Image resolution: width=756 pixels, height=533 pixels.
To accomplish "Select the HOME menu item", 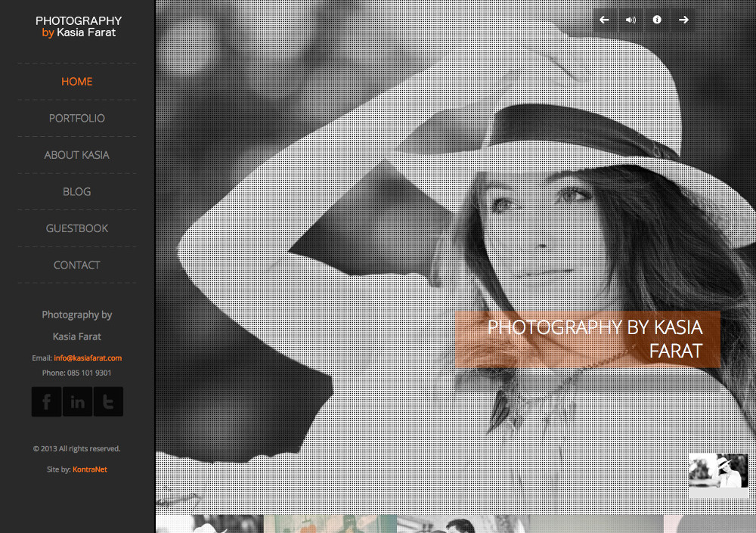I will (77, 82).
